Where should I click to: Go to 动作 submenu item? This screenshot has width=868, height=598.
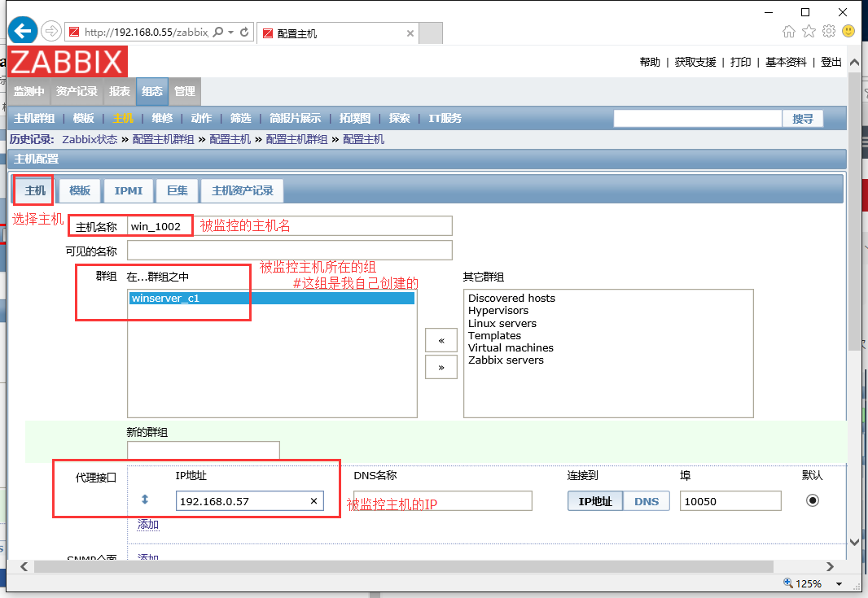[x=201, y=119]
